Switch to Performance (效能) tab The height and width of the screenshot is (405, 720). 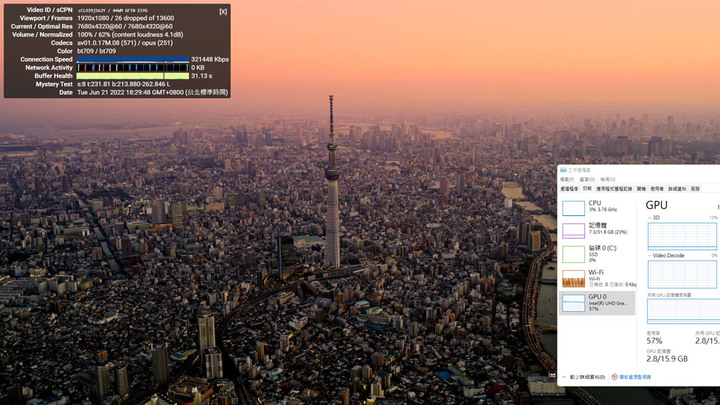tap(587, 189)
